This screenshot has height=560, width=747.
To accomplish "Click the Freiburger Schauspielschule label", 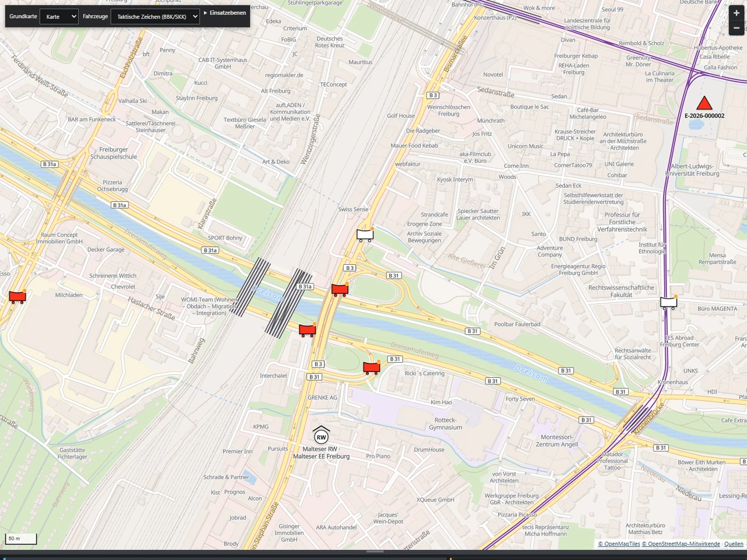I will coord(114,153).
